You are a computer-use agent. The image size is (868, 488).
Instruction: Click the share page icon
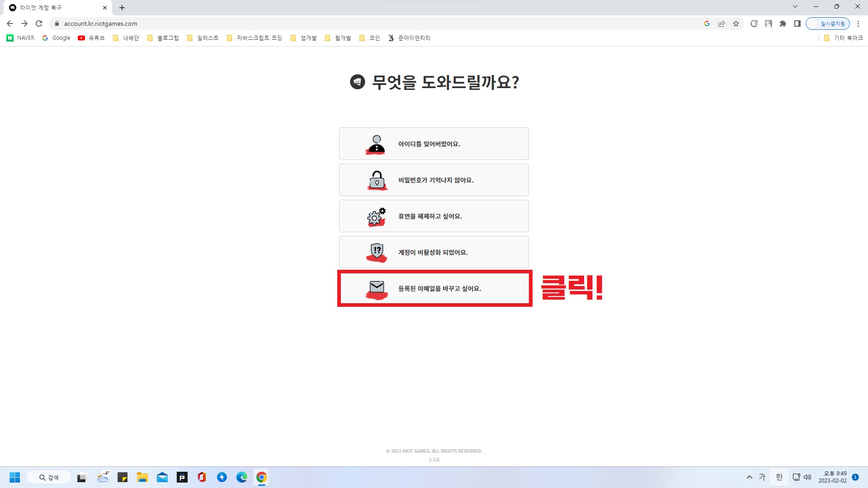[x=722, y=23]
